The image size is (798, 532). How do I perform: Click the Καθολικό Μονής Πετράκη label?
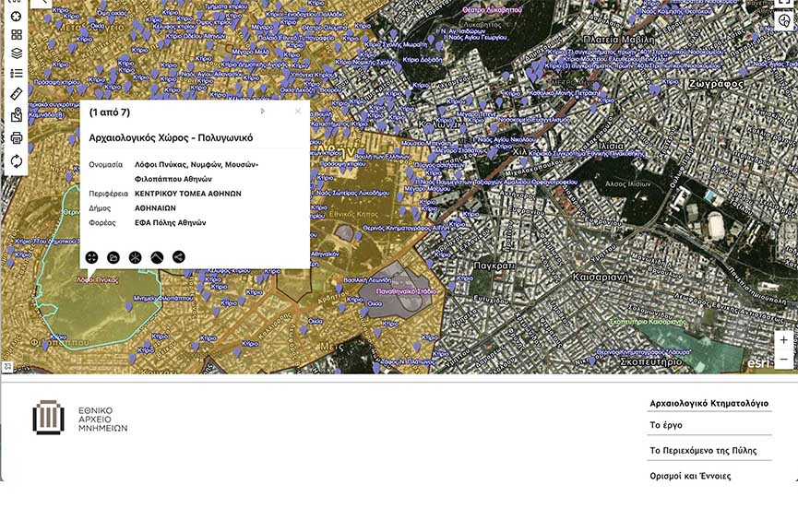564,93
